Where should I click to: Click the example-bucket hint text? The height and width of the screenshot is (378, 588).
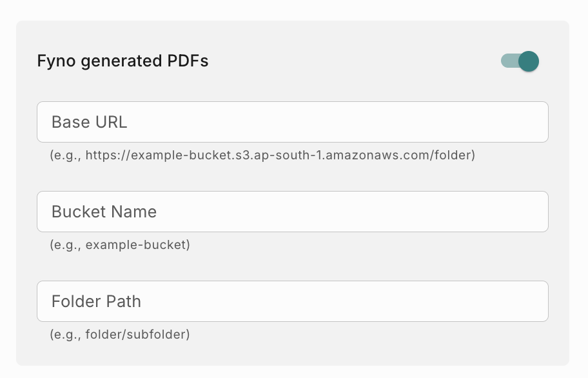(120, 245)
